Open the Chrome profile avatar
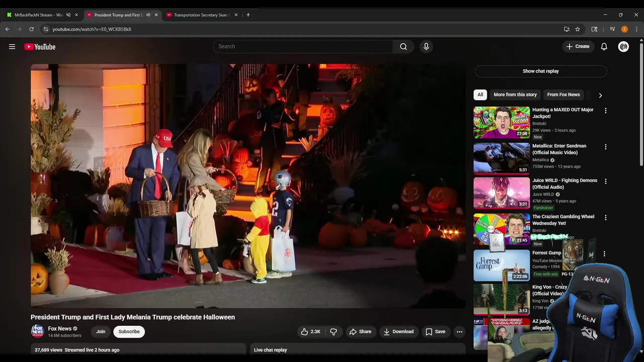Image resolution: width=644 pixels, height=362 pixels. (624, 29)
